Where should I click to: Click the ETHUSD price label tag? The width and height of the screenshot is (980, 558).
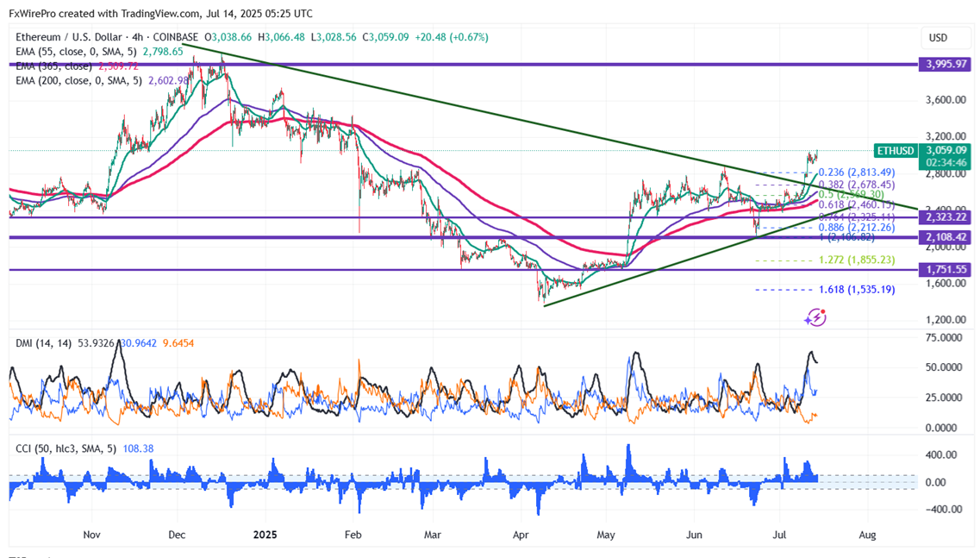coord(895,151)
